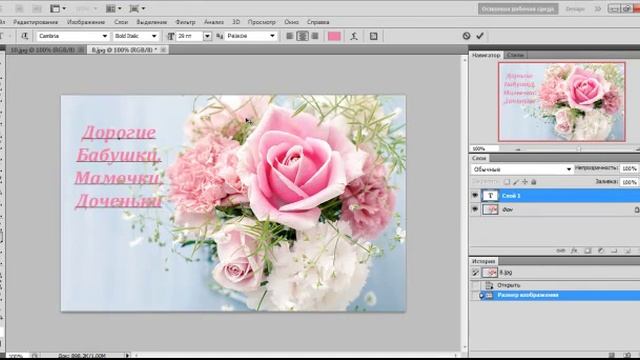Screen dimensions: 640x360
Task: Center the text alignment
Action: point(302,36)
